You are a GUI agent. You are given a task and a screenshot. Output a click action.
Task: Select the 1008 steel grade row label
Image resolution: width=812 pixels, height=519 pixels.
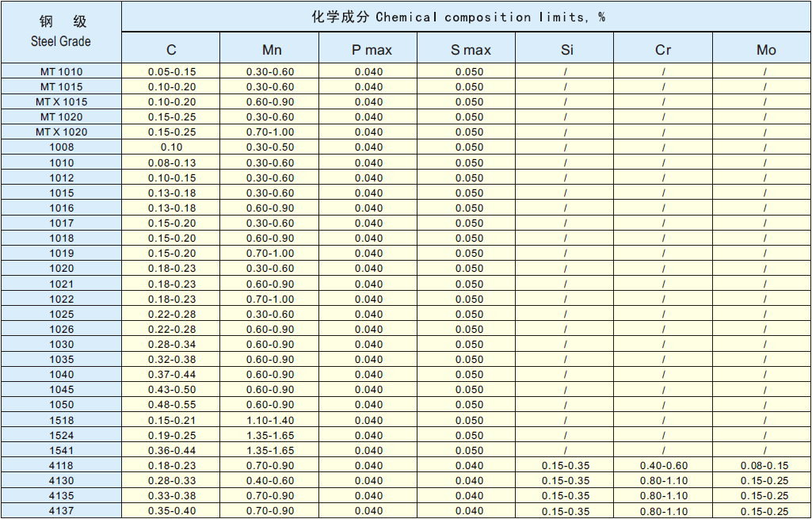click(x=61, y=147)
